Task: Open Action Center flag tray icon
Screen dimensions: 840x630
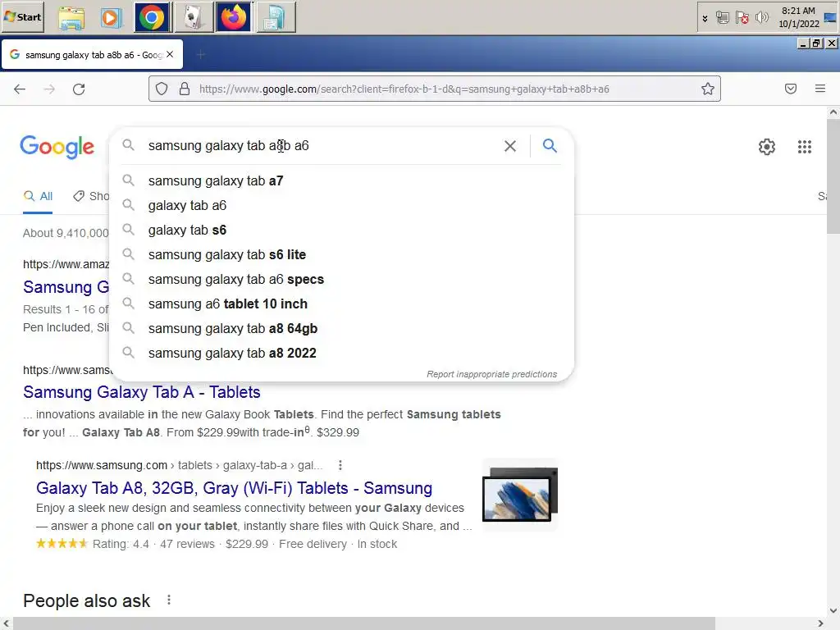Action: (742, 18)
